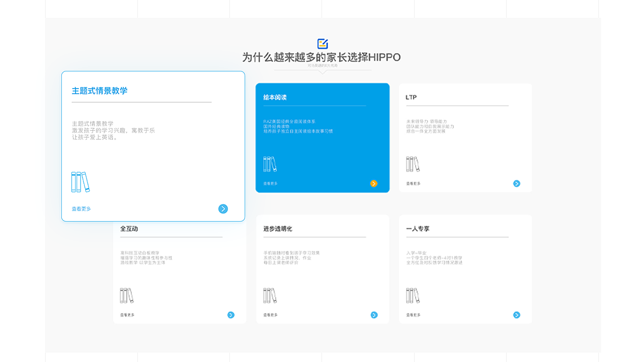Viewport: 644px width, 362px height.
Task: Click the arrow icon in 一人专享 card
Action: point(517,315)
